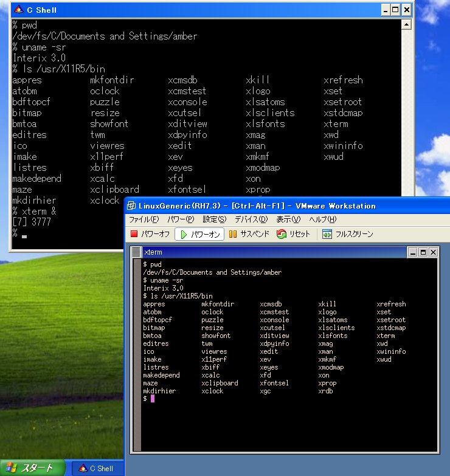The height and width of the screenshot is (476, 450).
Task: Open the パワー(P) menu
Action: 181,219
